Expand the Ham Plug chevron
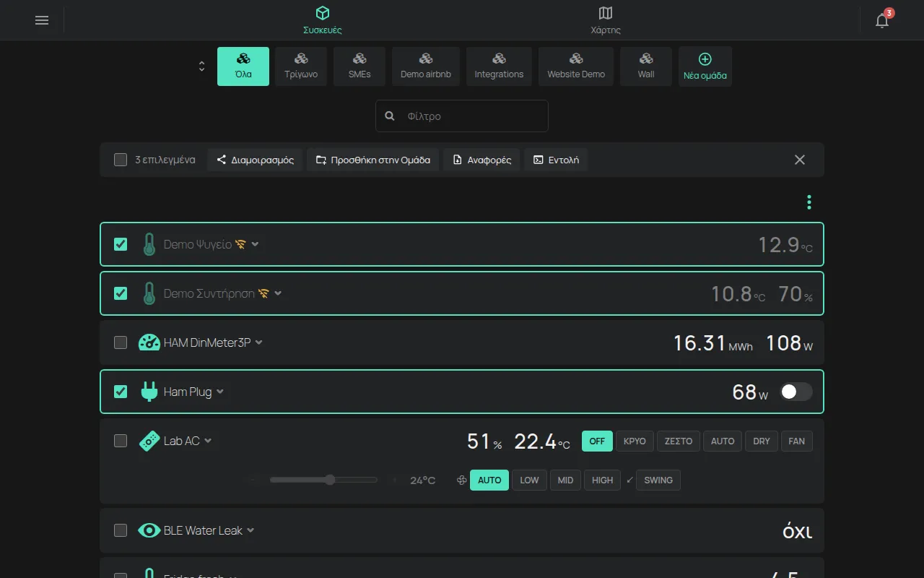Screen dimensions: 924x578 (x=220, y=392)
